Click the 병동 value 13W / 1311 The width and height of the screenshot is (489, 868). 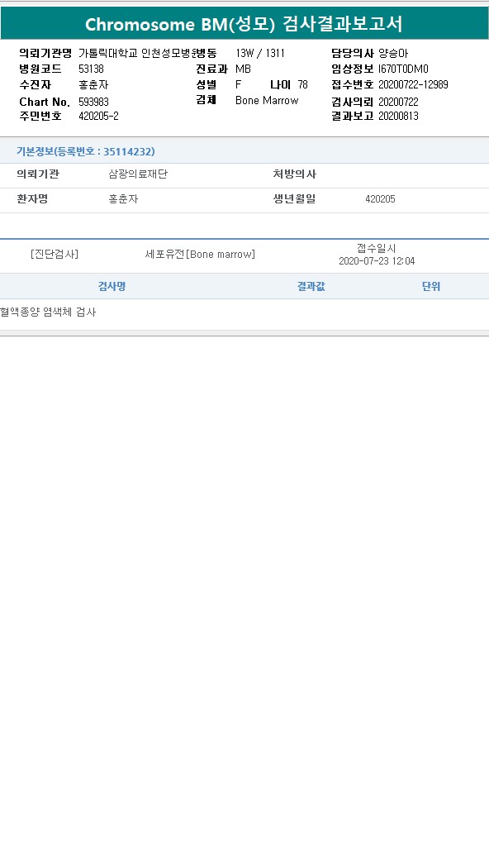click(260, 54)
